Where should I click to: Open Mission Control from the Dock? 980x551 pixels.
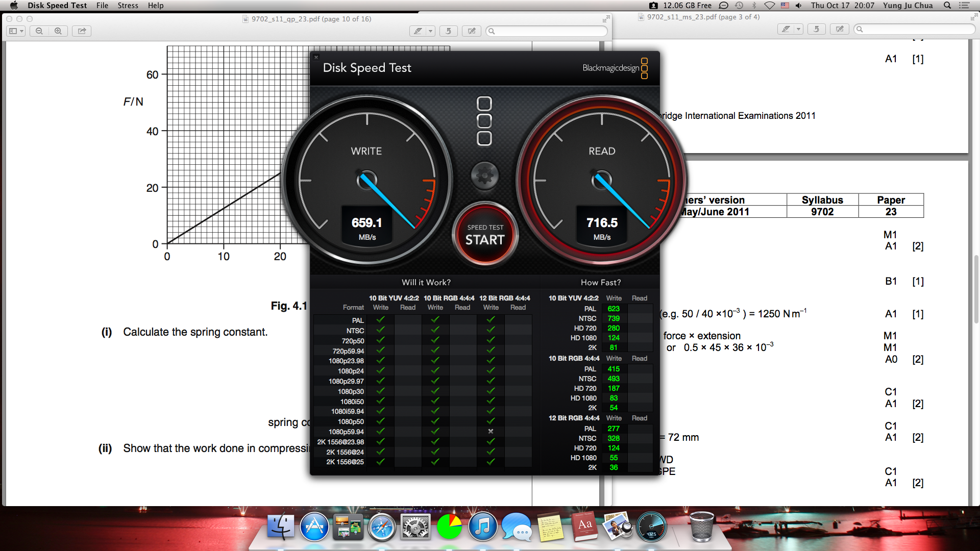348,526
